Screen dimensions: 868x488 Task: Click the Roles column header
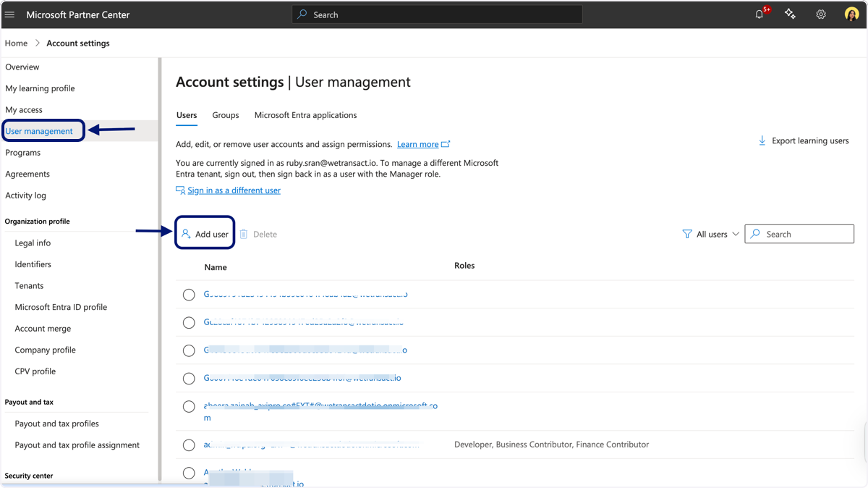tap(464, 266)
